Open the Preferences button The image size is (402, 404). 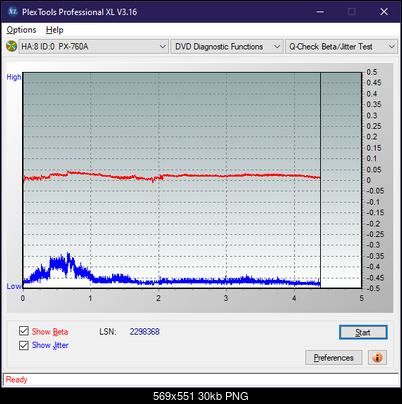click(334, 358)
